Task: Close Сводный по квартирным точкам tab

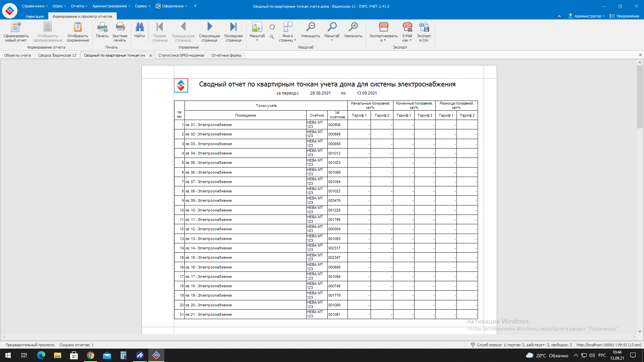Action: (x=151, y=56)
